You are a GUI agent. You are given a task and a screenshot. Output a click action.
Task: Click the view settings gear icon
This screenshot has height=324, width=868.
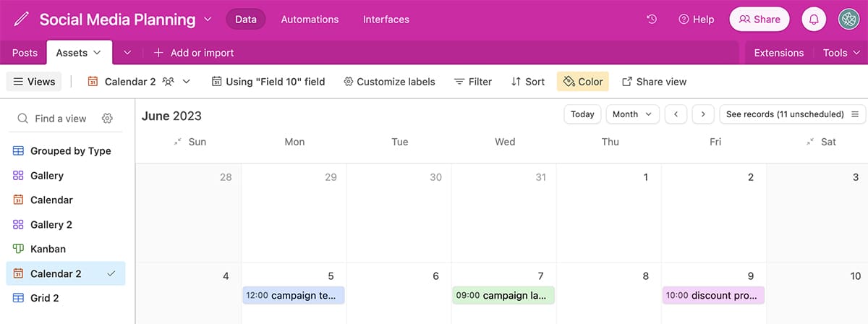click(x=107, y=119)
